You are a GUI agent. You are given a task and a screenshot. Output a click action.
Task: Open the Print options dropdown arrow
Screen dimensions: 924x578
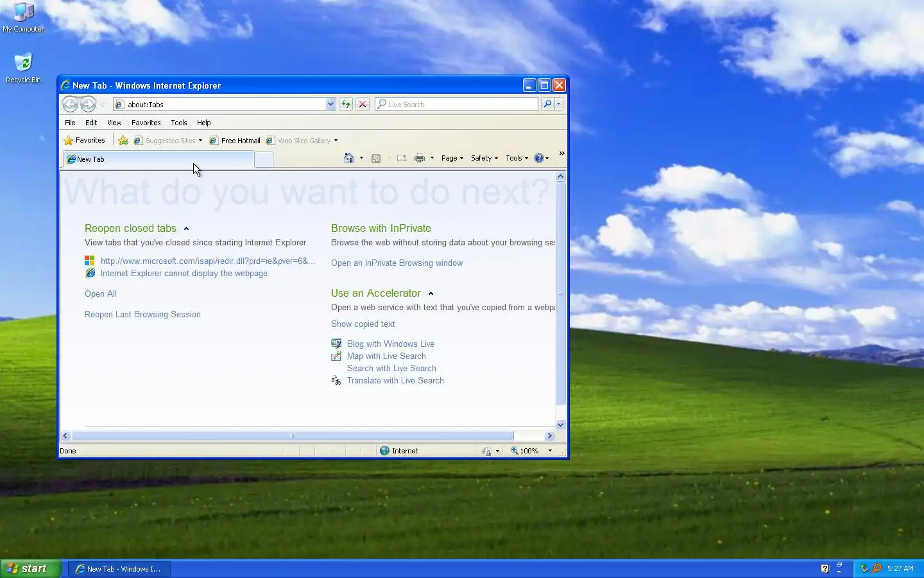[432, 158]
